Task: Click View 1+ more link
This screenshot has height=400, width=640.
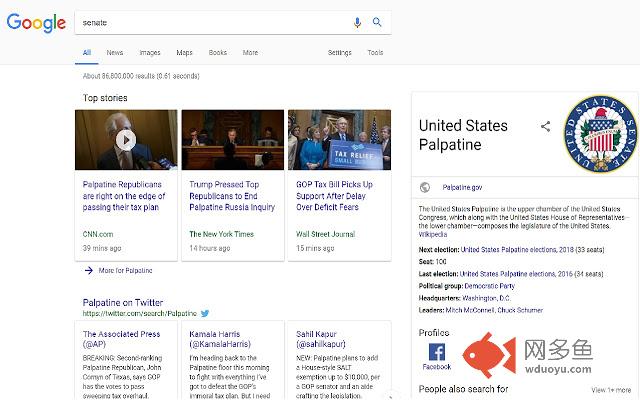Action: 611,390
